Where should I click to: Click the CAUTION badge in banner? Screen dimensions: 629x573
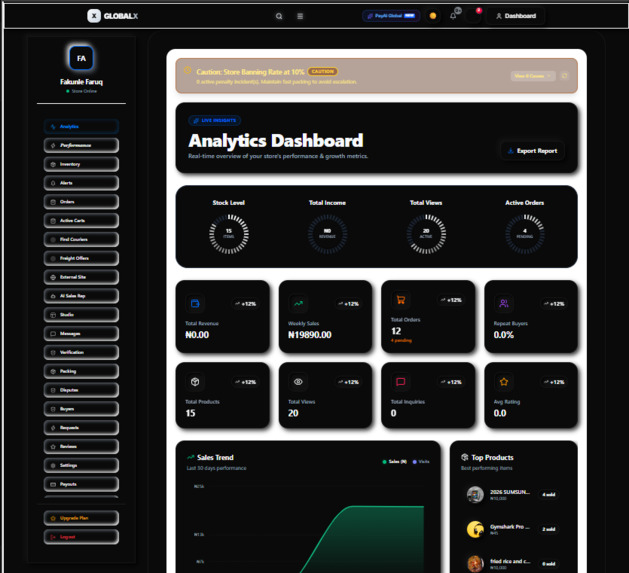pyautogui.click(x=323, y=71)
